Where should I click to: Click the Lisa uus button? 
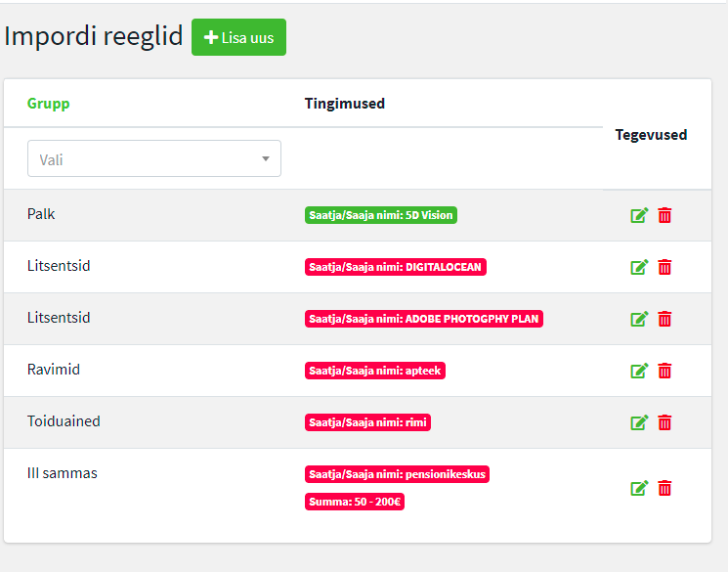tap(238, 37)
